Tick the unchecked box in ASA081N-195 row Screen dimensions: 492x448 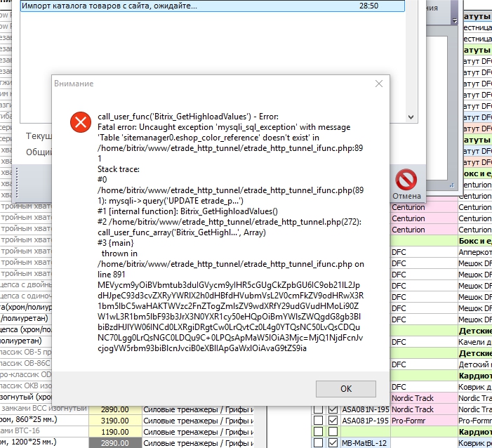(318, 409)
